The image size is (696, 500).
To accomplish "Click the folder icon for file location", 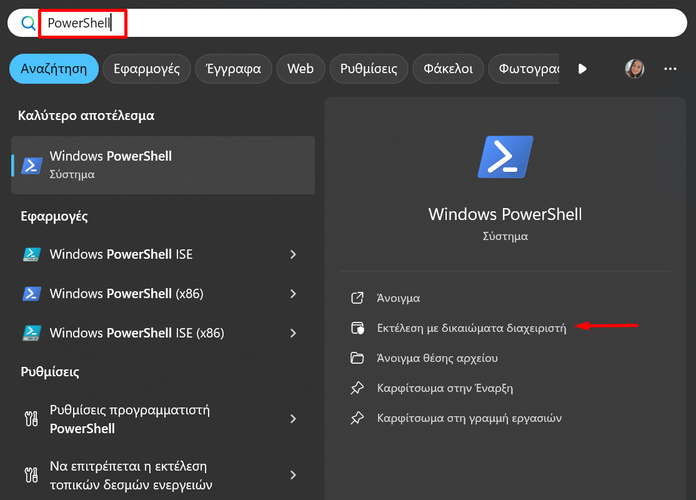I will point(357,358).
